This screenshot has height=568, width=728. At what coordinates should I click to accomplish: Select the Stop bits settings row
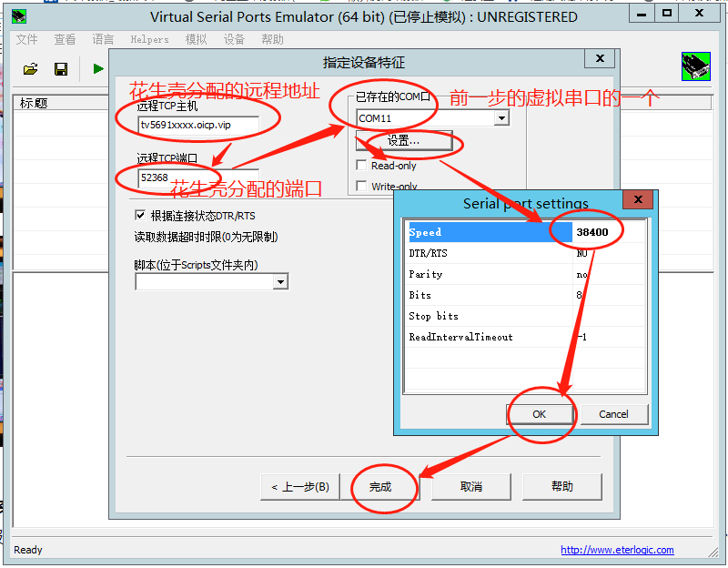tap(525, 316)
